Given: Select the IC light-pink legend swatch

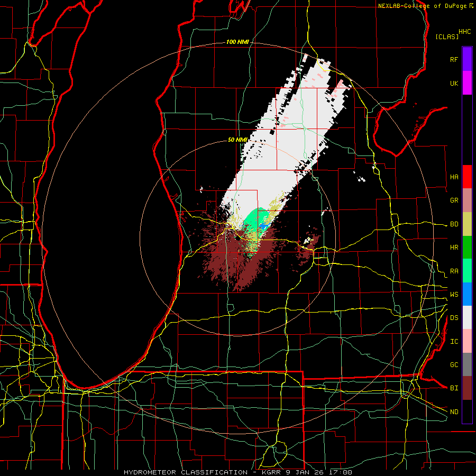Looking at the screenshot, I should [x=467, y=341].
